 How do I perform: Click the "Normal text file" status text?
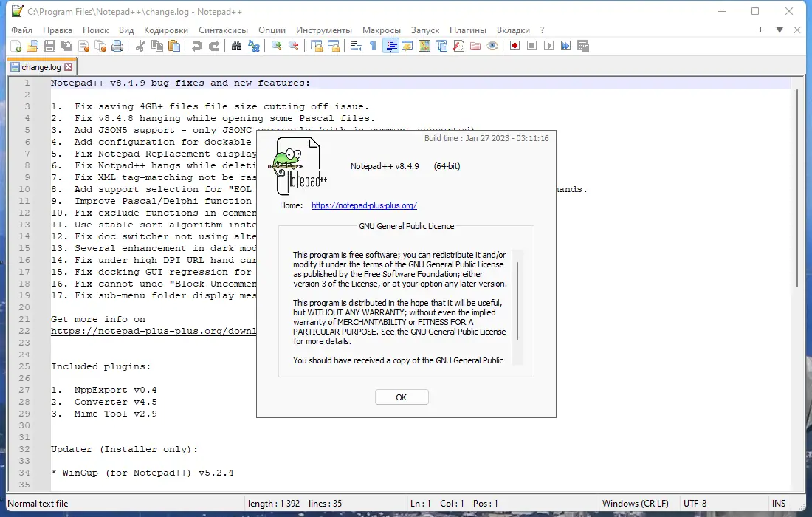pyautogui.click(x=38, y=504)
